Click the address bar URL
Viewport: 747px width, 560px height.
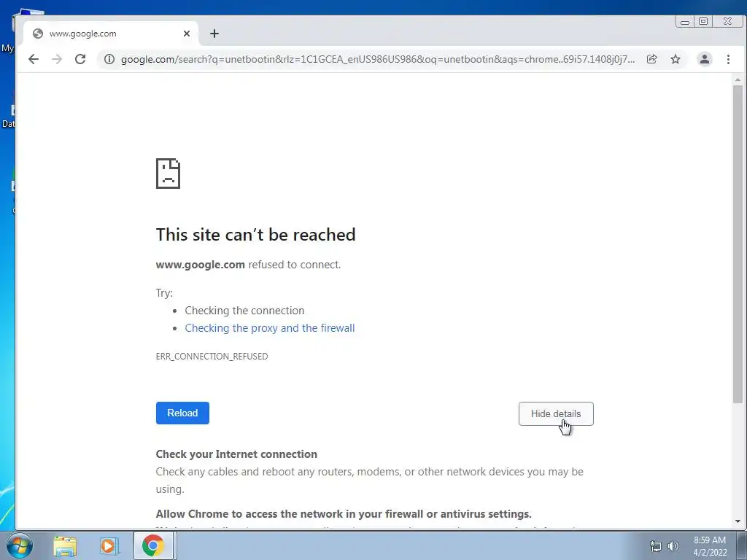377,59
